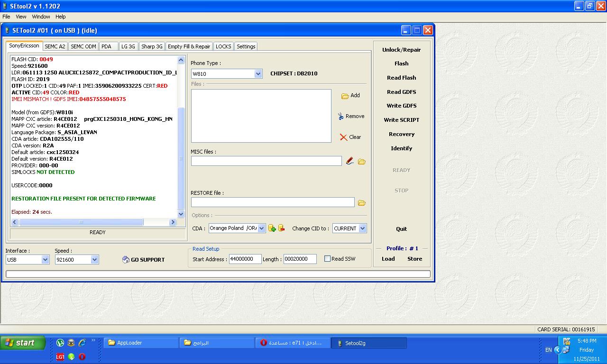607x364 pixels.
Task: Click the uTorrent quick launch icon
Action: click(60, 343)
